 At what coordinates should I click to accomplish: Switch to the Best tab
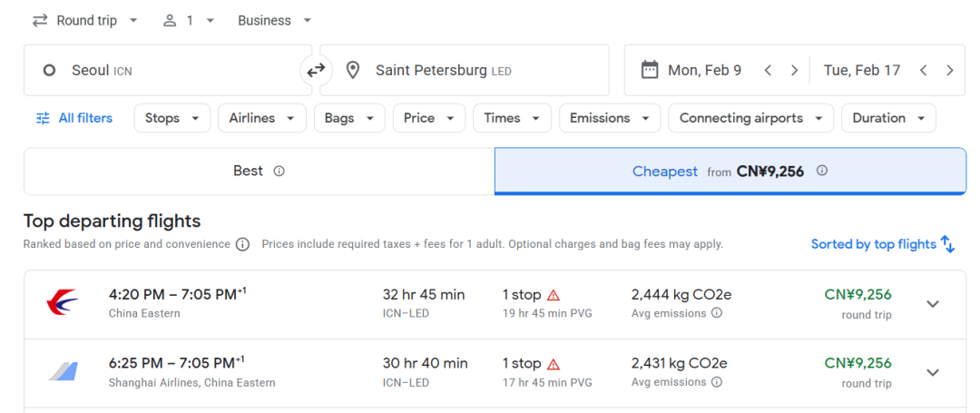(x=259, y=171)
